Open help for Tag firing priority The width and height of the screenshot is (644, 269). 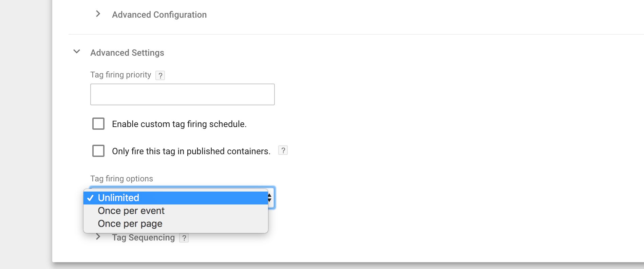tap(160, 75)
